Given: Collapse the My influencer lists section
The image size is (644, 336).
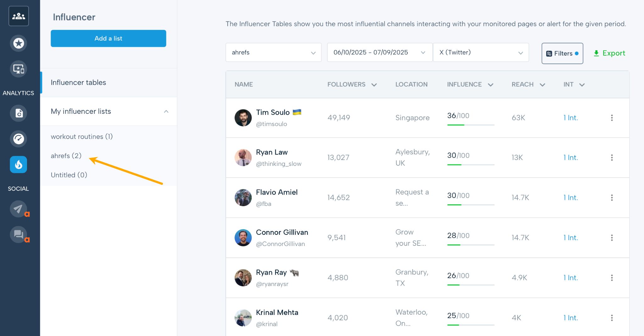Looking at the screenshot, I should point(166,111).
